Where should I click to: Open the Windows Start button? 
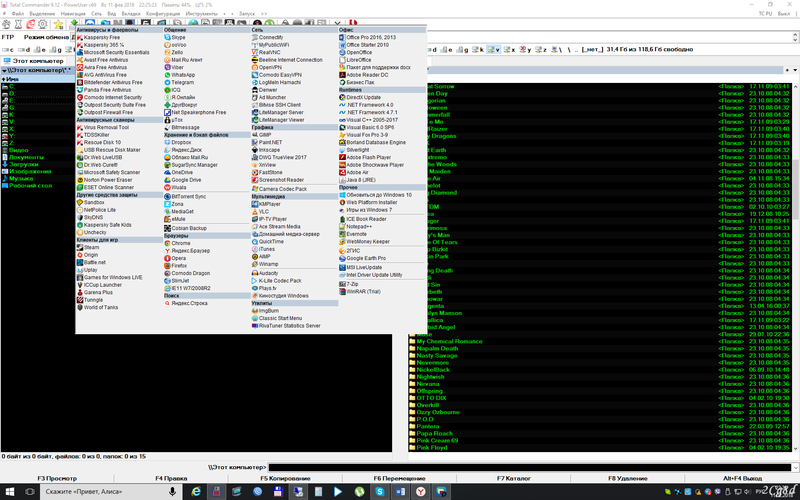(x=10, y=492)
